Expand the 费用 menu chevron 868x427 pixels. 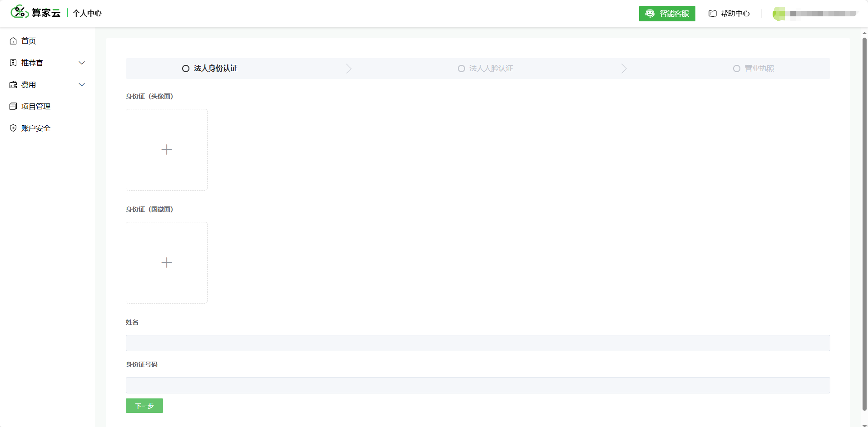[82, 84]
